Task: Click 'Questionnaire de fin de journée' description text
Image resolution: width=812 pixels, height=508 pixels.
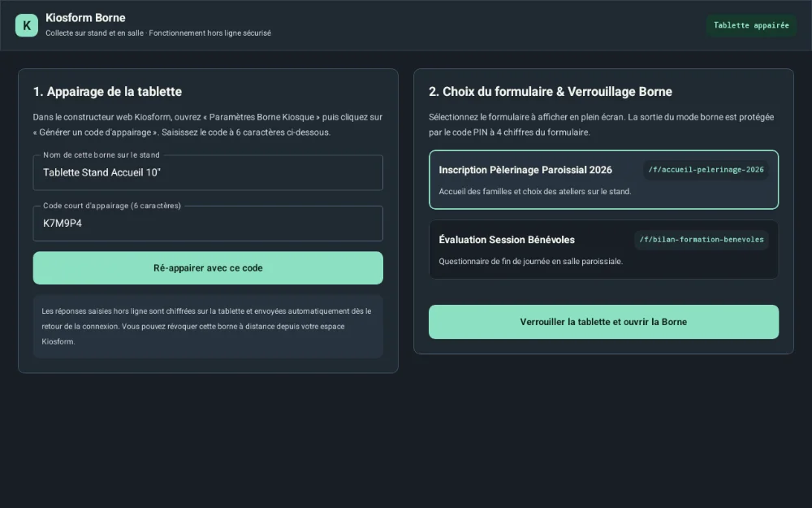Action: coord(531,261)
